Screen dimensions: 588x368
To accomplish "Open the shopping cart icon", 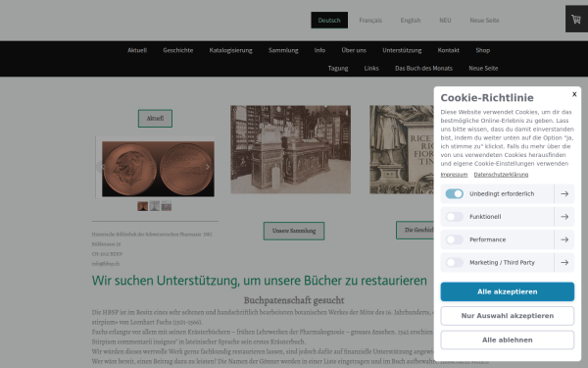I will click(x=576, y=20).
